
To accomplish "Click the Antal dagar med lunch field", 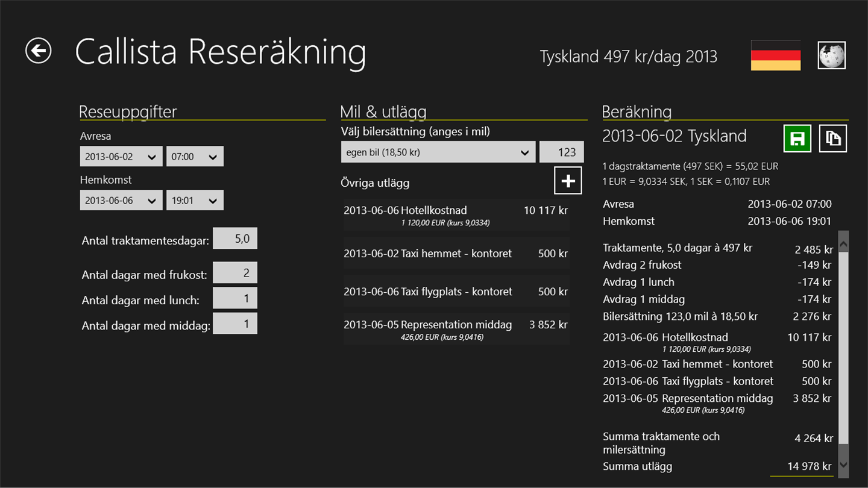I will pos(235,298).
